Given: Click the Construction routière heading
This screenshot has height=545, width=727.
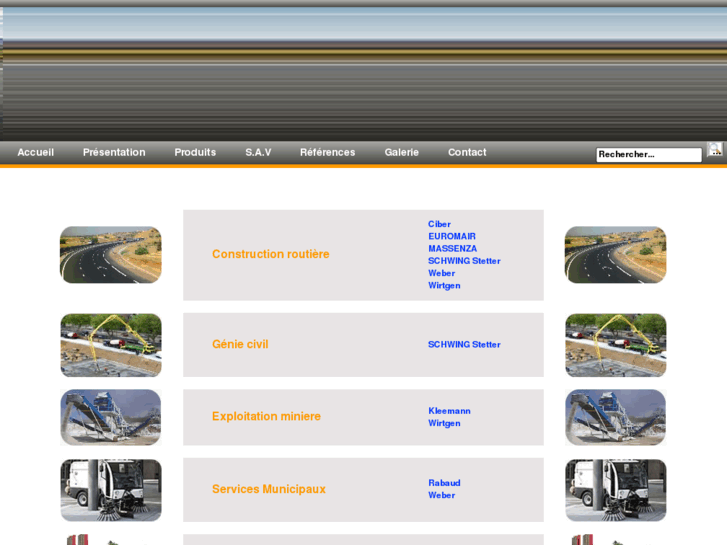Looking at the screenshot, I should click(x=271, y=254).
